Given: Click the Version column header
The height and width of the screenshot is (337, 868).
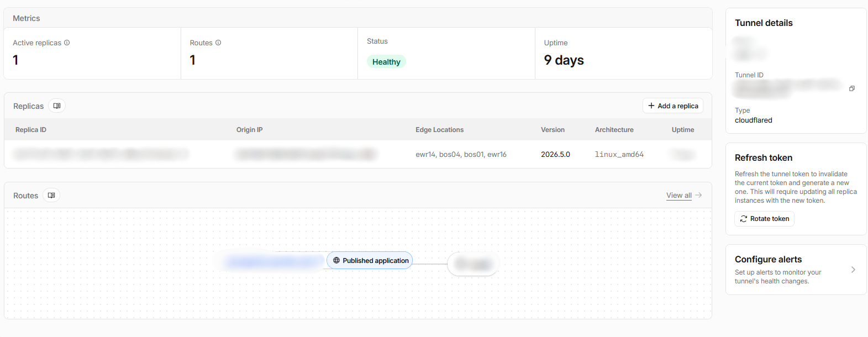Looking at the screenshot, I should 553,130.
